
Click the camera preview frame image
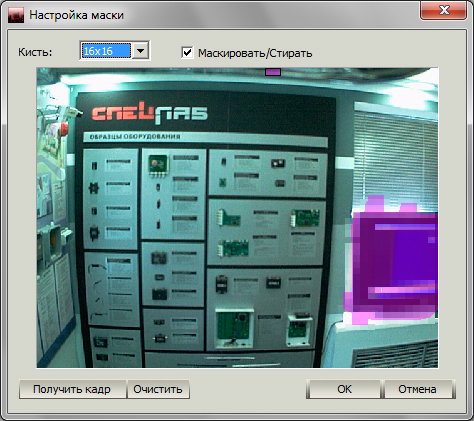237,218
